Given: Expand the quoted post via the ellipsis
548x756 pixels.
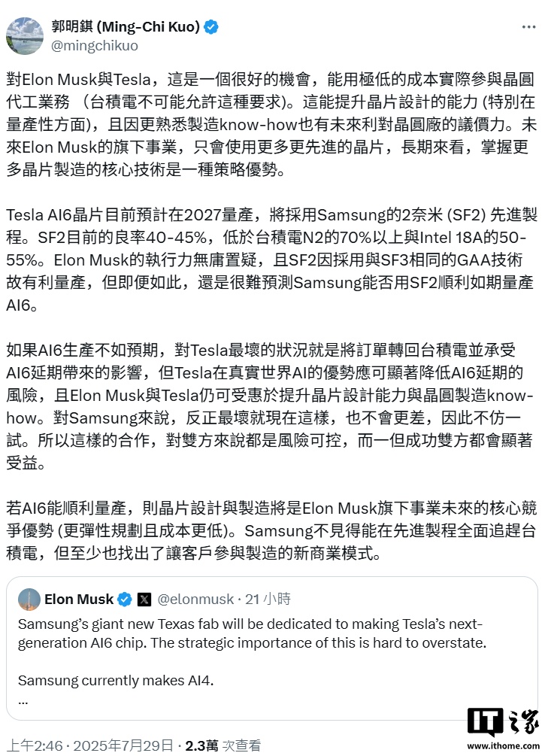Looking at the screenshot, I should tap(23, 700).
